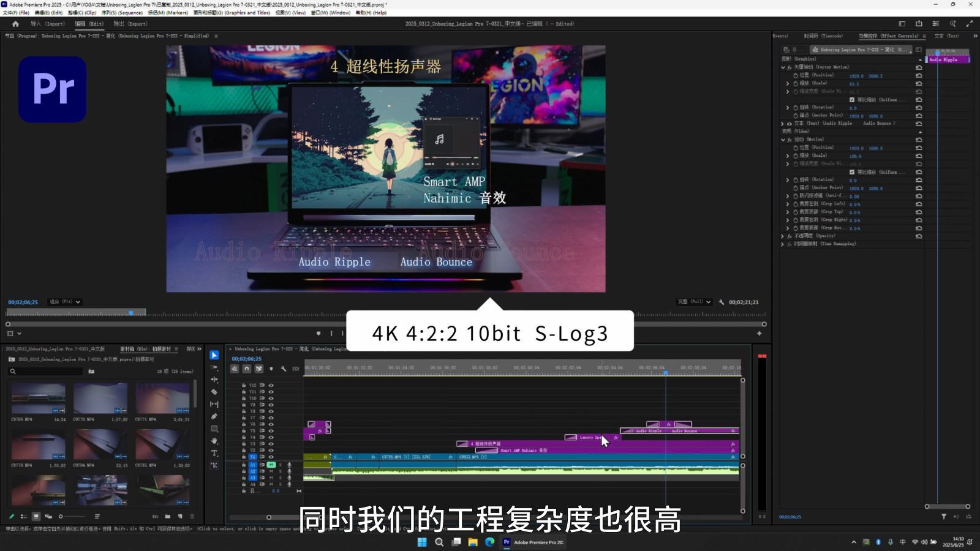This screenshot has width=980, height=551.
Task: Toggle mute on audio track A1
Action: point(271,465)
